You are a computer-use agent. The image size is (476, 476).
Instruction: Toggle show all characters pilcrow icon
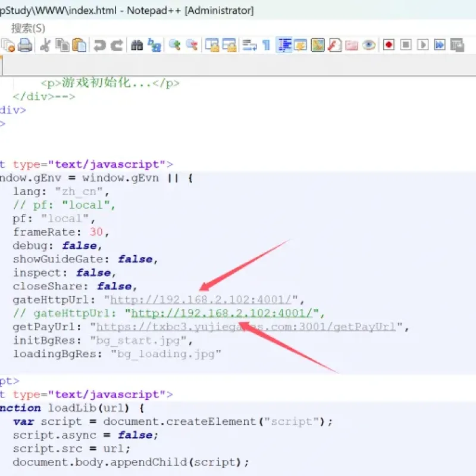coord(266,45)
